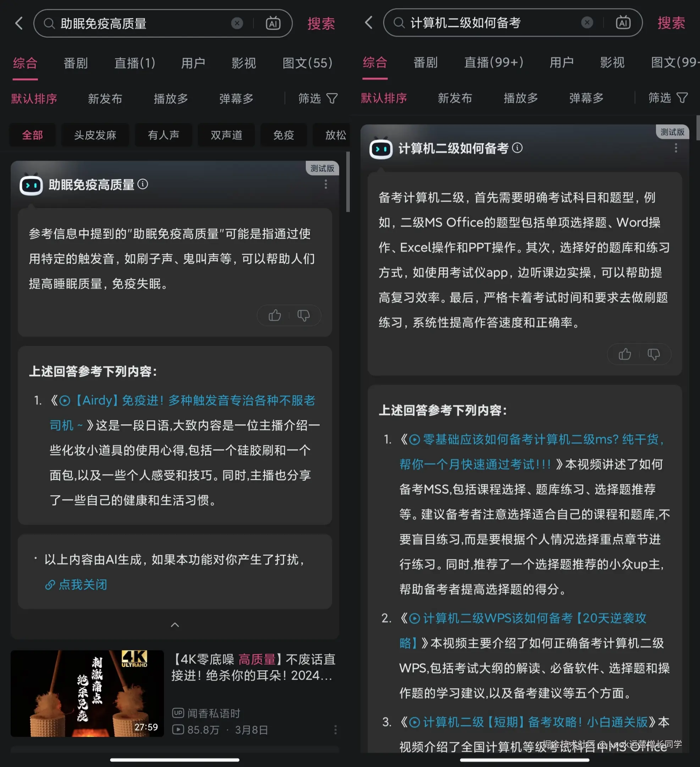The image size is (700, 767).
Task: Open info icon beside 助眠免疫高质量 title
Action: pos(143,184)
